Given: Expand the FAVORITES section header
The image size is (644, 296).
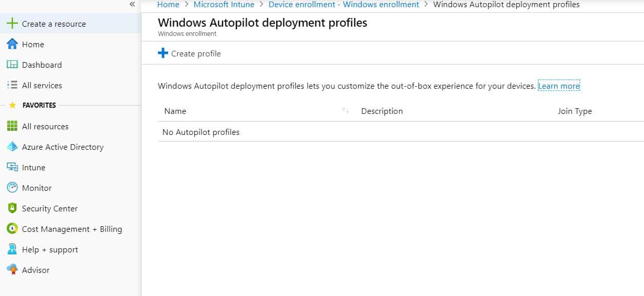Looking at the screenshot, I should point(39,105).
